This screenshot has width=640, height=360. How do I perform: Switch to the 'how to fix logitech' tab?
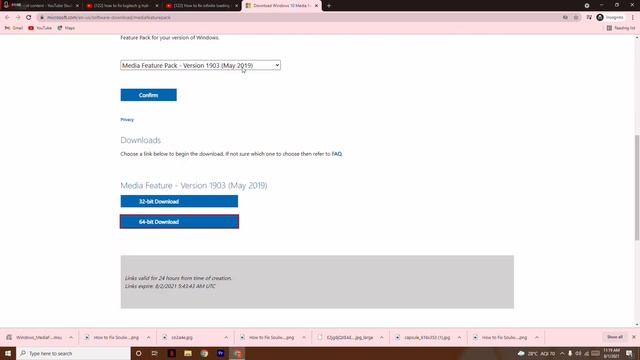click(x=122, y=6)
